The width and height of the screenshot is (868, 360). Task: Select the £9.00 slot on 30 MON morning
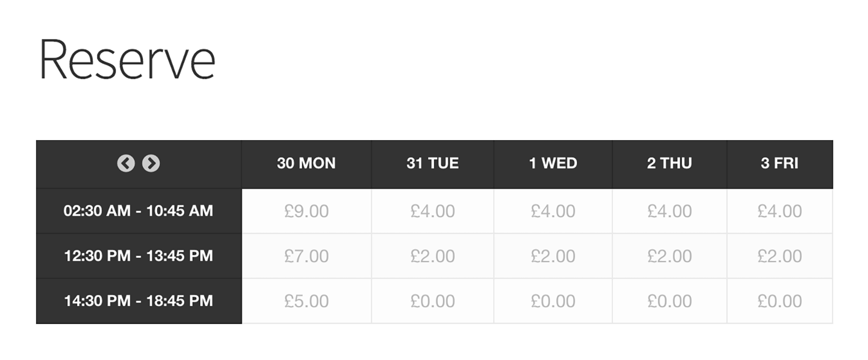(x=306, y=211)
